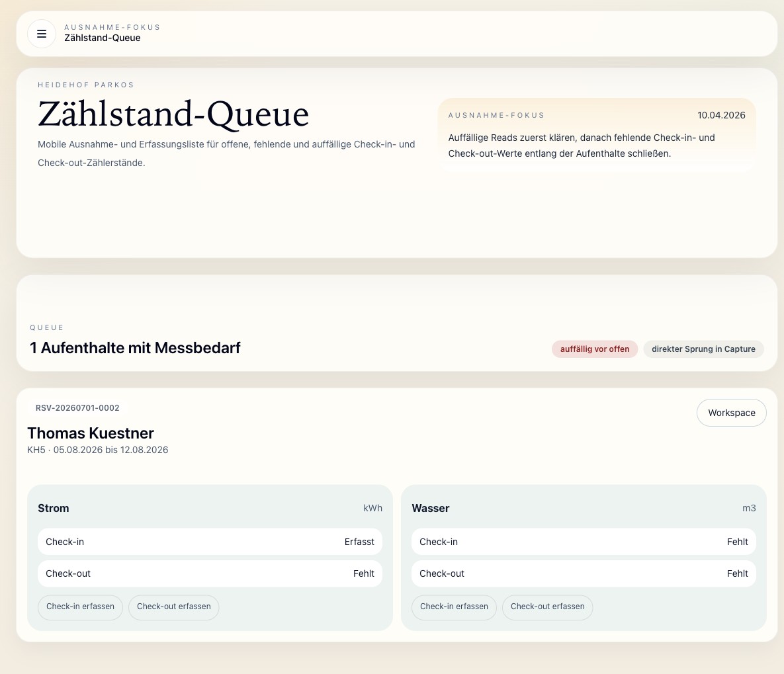Select the 'auffällig vor offen' chip
This screenshot has width=784, height=674.
click(x=594, y=349)
